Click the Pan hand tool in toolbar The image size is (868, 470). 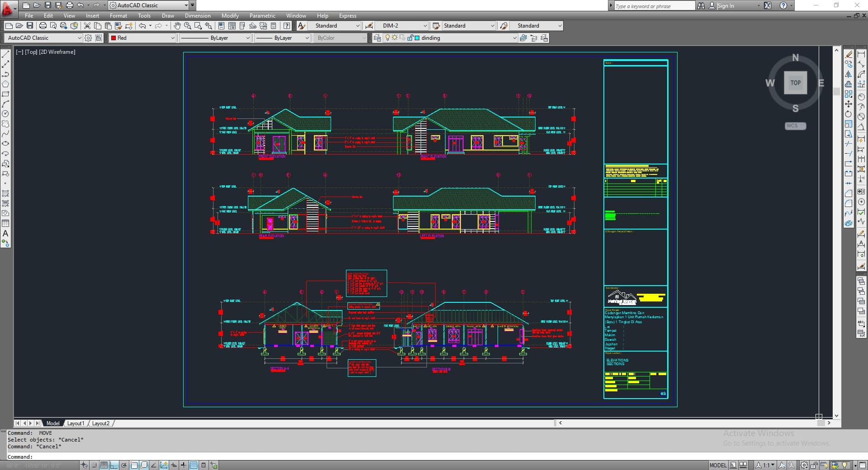tap(177, 26)
